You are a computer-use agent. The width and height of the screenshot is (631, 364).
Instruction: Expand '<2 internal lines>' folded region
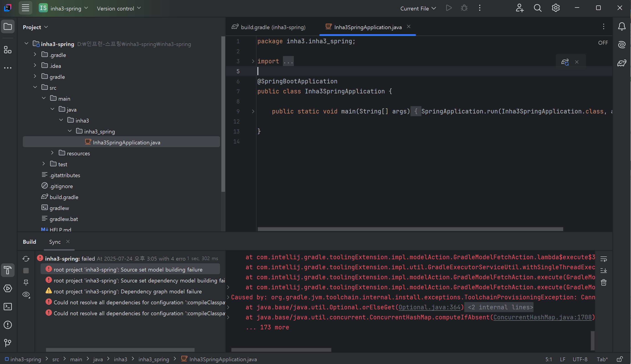(499, 307)
